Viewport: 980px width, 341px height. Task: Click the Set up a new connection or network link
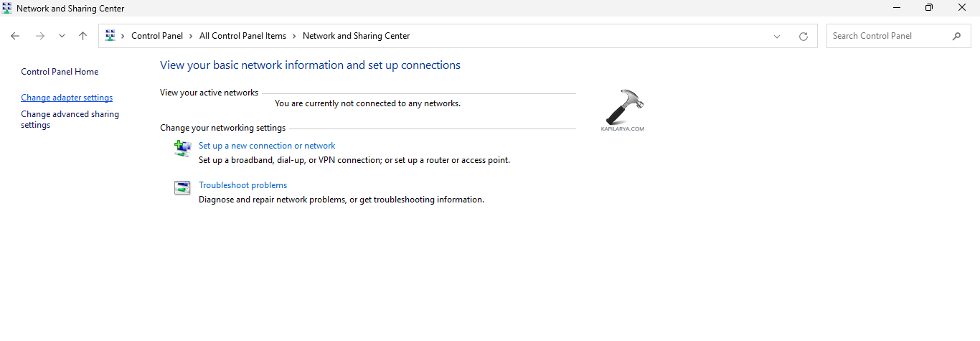[267, 146]
